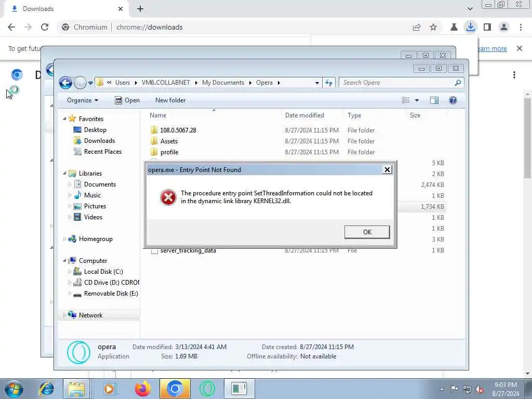Click the Chromium back arrow

coord(11,27)
